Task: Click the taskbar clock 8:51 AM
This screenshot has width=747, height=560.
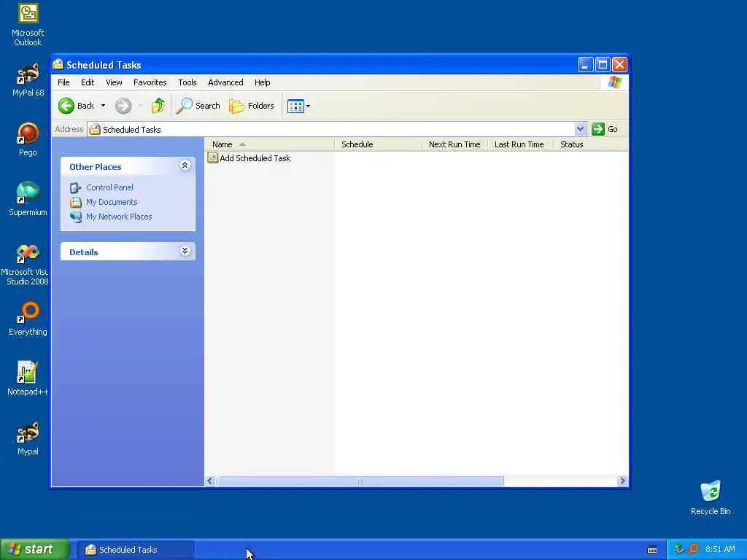Action: tap(720, 550)
